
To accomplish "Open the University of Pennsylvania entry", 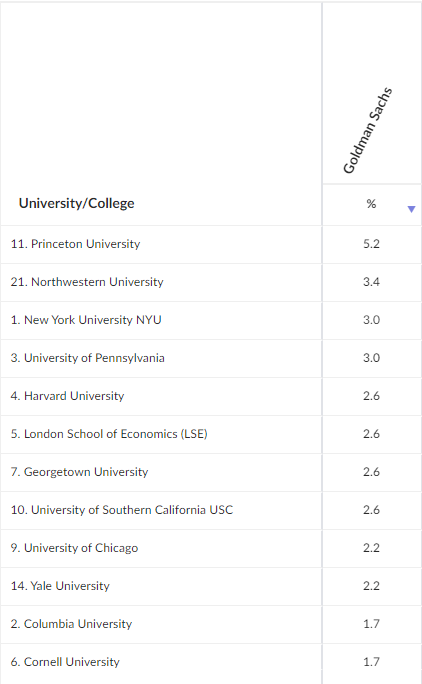I will pos(88,358).
